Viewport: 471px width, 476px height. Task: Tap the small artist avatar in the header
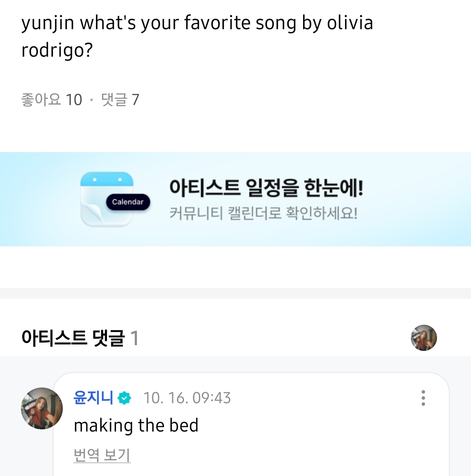click(x=423, y=338)
